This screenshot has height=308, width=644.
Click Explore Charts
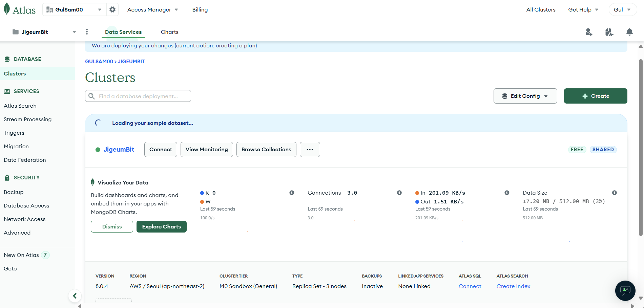tap(162, 226)
